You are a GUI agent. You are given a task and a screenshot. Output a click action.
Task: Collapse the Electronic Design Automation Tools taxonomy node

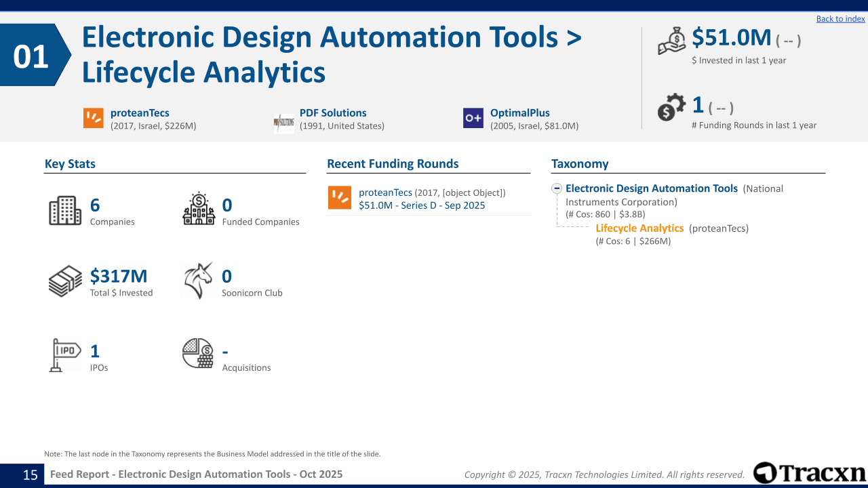point(557,188)
